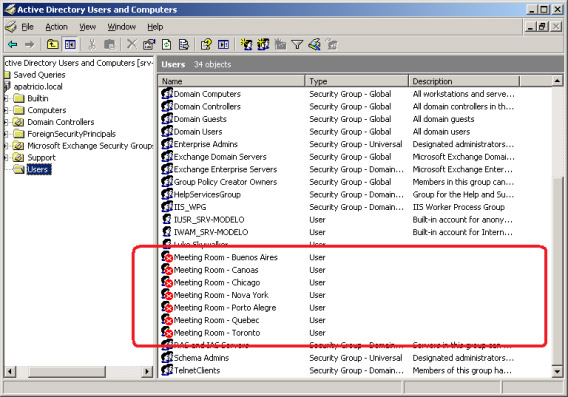Open the Properties toolbar icon
This screenshot has width=568, height=397.
tap(149, 45)
